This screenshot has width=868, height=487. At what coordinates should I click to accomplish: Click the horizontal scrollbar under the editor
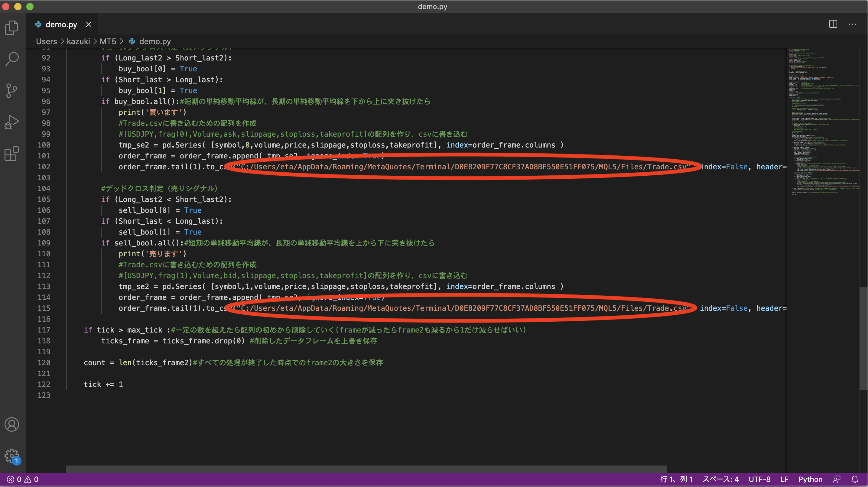[x=366, y=469]
